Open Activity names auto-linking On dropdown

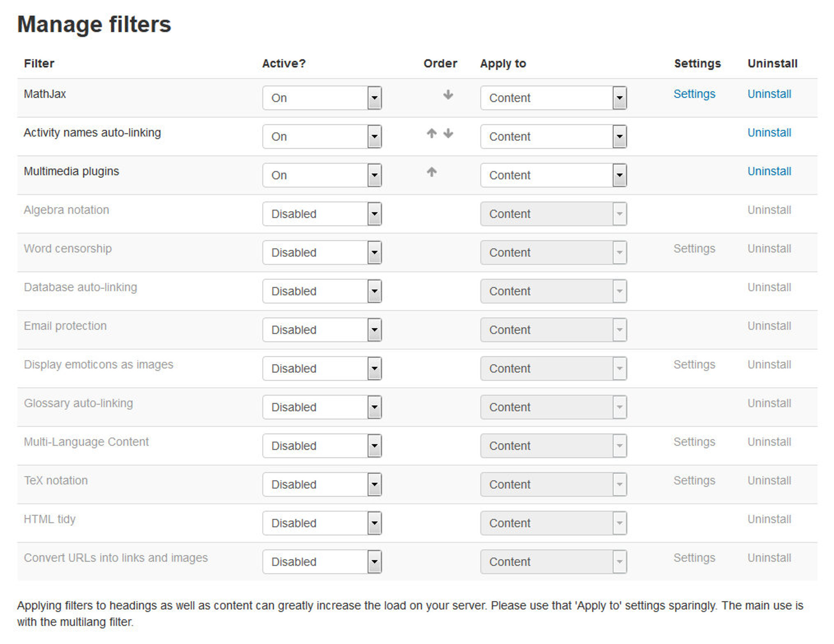374,136
